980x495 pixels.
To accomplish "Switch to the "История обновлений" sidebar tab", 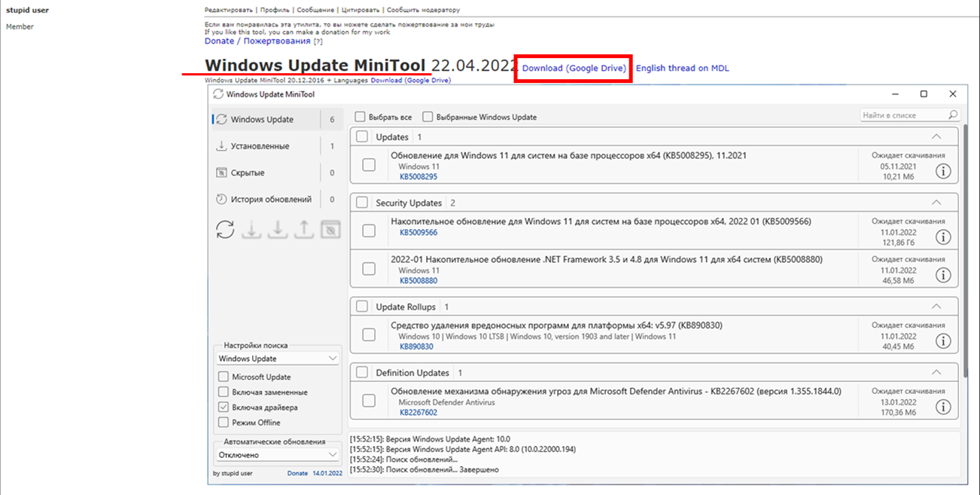I will [277, 200].
